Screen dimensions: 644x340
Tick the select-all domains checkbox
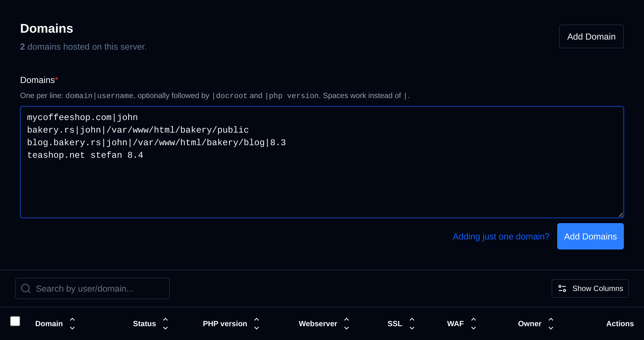tap(15, 321)
